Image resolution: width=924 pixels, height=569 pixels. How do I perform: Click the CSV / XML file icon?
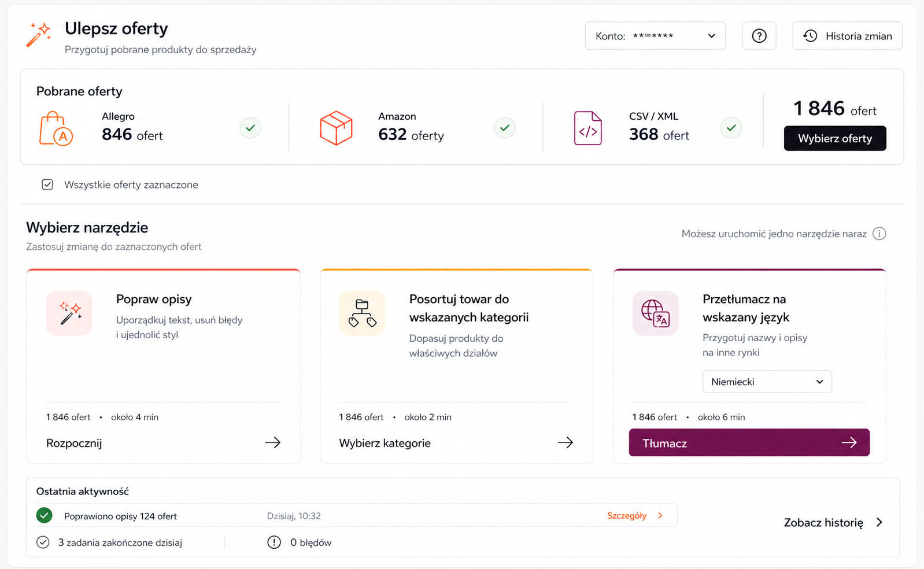(588, 128)
